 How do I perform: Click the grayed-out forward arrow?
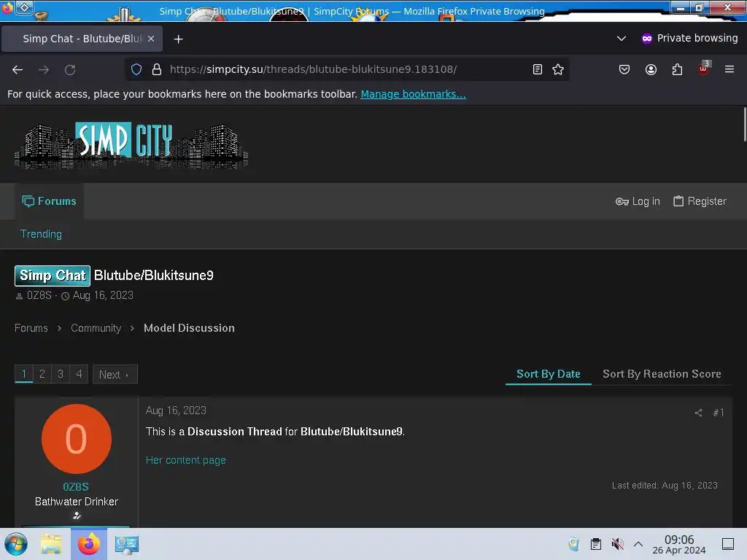pos(44,69)
